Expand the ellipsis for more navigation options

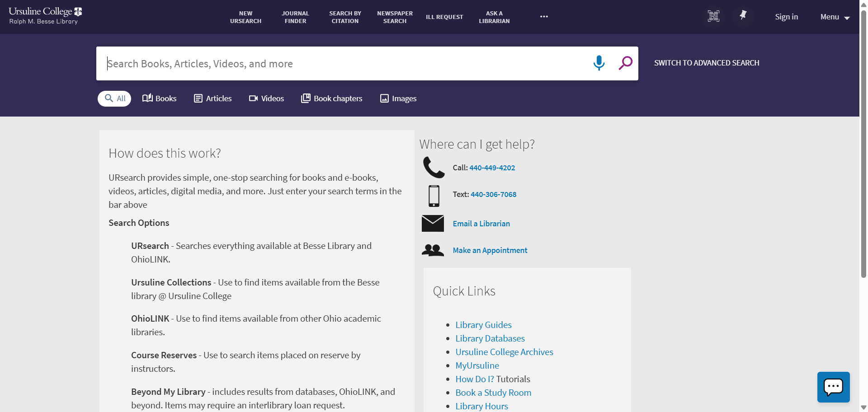(x=544, y=16)
